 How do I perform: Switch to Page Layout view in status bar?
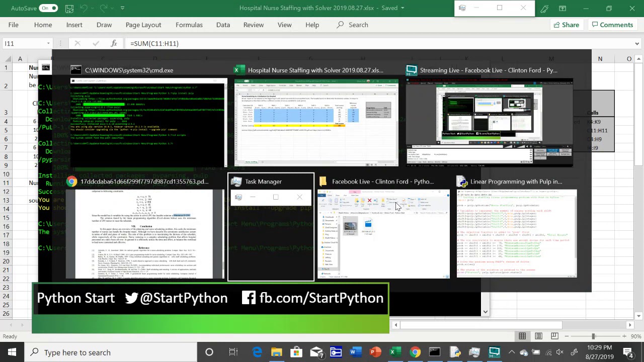[538, 336]
